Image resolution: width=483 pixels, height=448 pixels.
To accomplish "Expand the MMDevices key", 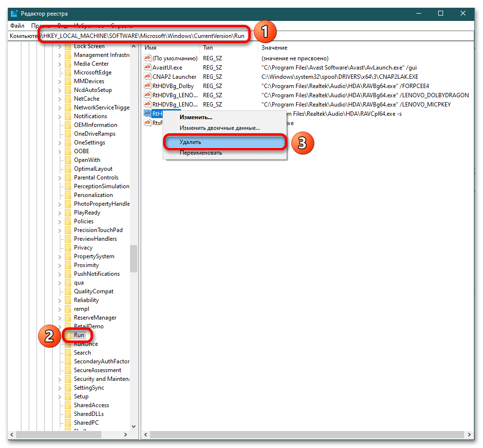I will point(60,82).
